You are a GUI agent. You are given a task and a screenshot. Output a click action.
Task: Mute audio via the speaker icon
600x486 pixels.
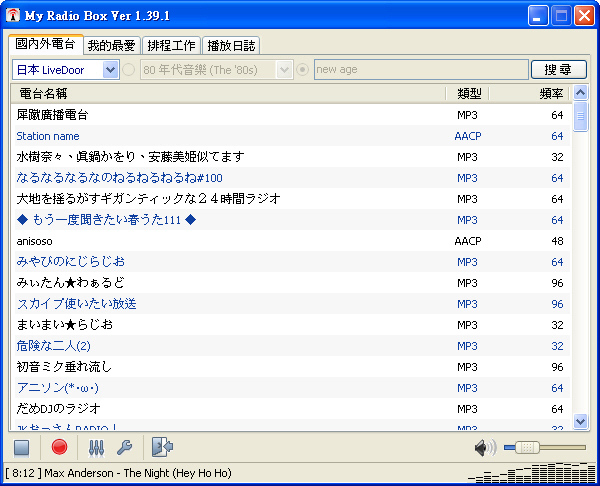[x=485, y=447]
